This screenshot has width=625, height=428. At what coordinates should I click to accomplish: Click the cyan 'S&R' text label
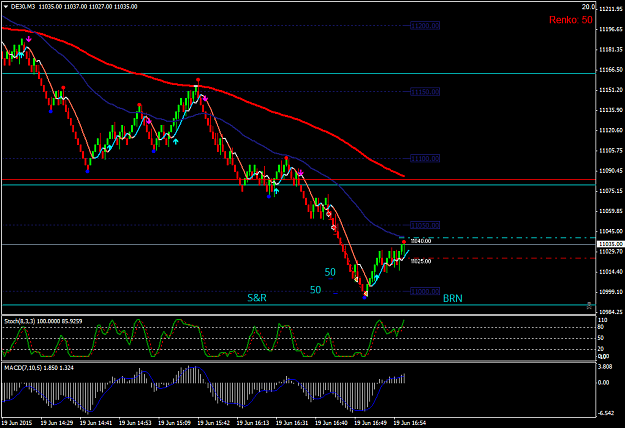tap(257, 298)
